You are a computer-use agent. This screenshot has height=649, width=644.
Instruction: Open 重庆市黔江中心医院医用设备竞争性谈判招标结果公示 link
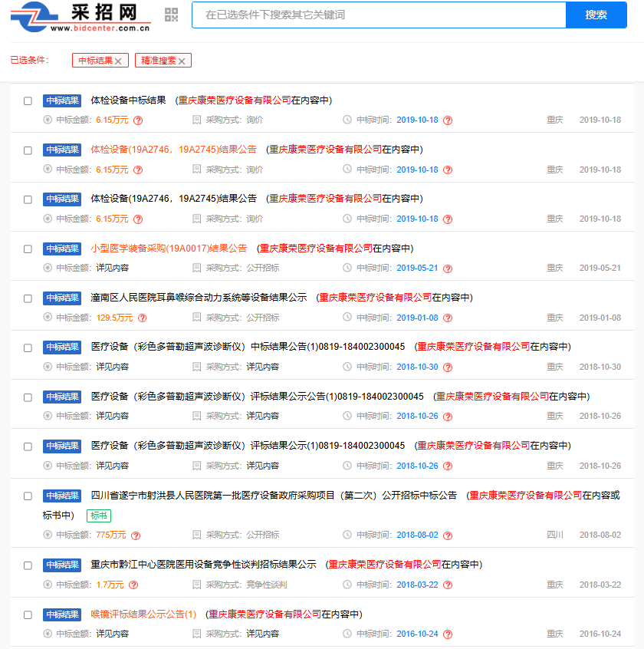(x=203, y=565)
